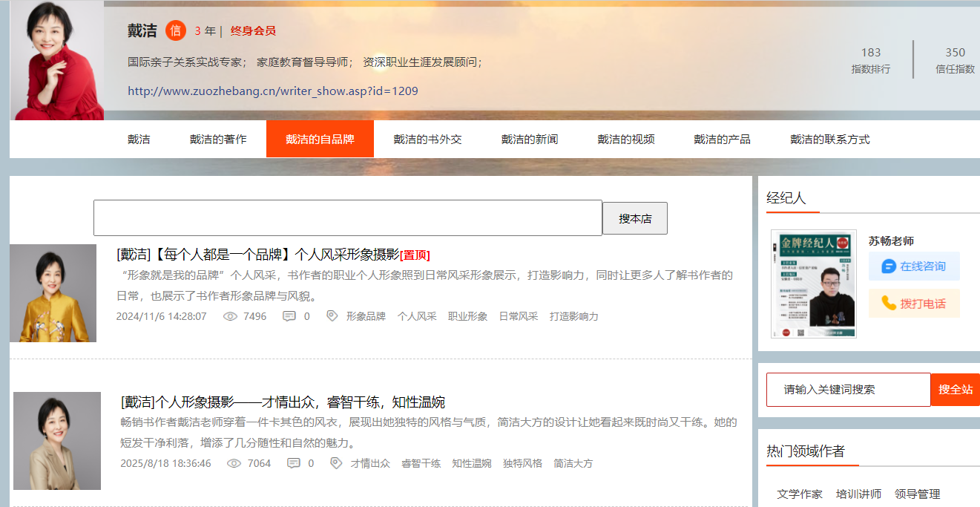The height and width of the screenshot is (507, 980).
Task: Open article 每个人都是一个品牌 title link
Action: (258, 255)
